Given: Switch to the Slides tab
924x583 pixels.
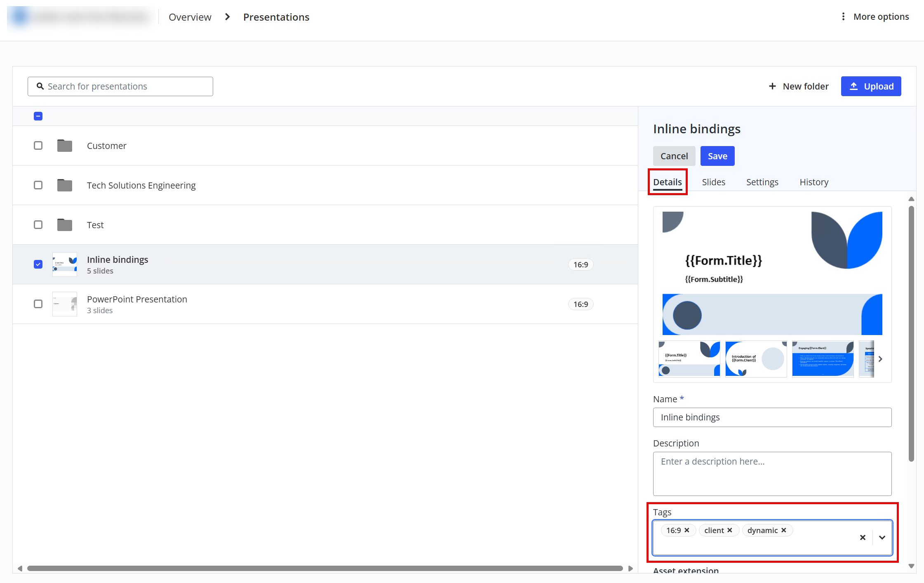Looking at the screenshot, I should click(713, 182).
